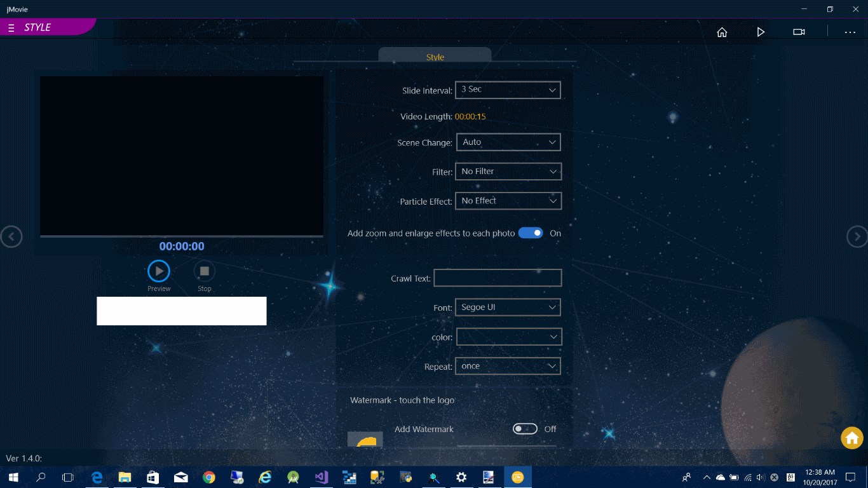Expand the Filter dropdown
Screen dimensions: 868x488
(508, 172)
